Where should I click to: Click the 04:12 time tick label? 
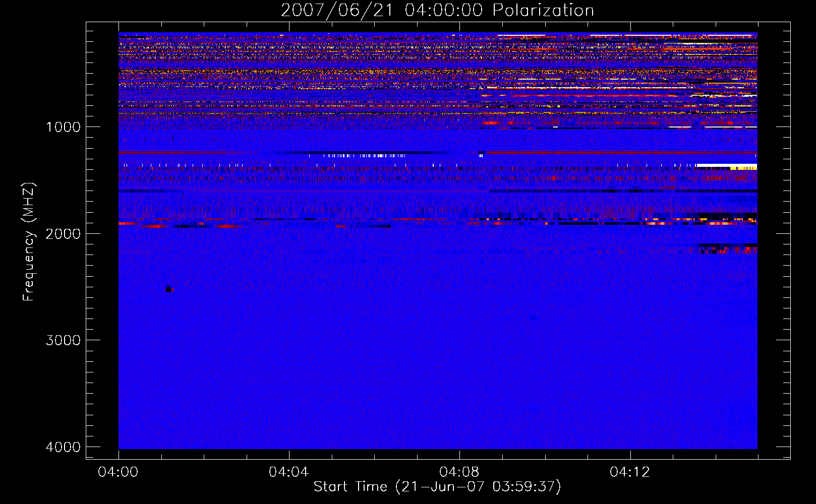[629, 472]
